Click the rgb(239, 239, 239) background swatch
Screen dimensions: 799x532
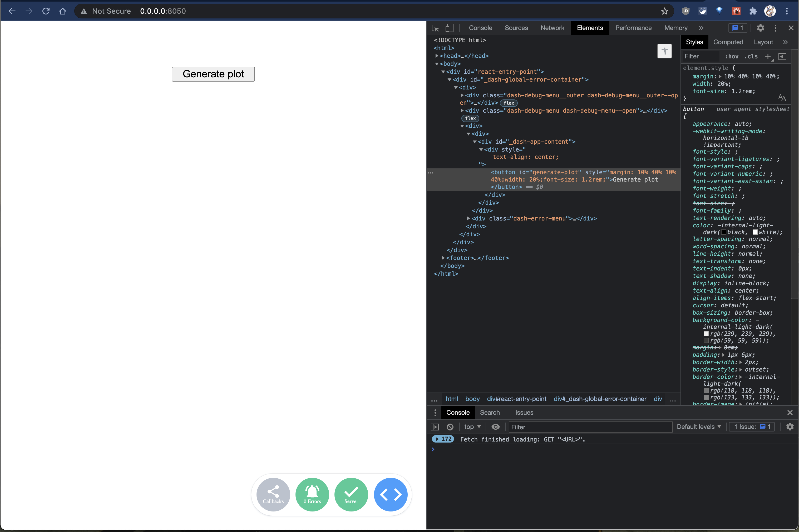706,334
